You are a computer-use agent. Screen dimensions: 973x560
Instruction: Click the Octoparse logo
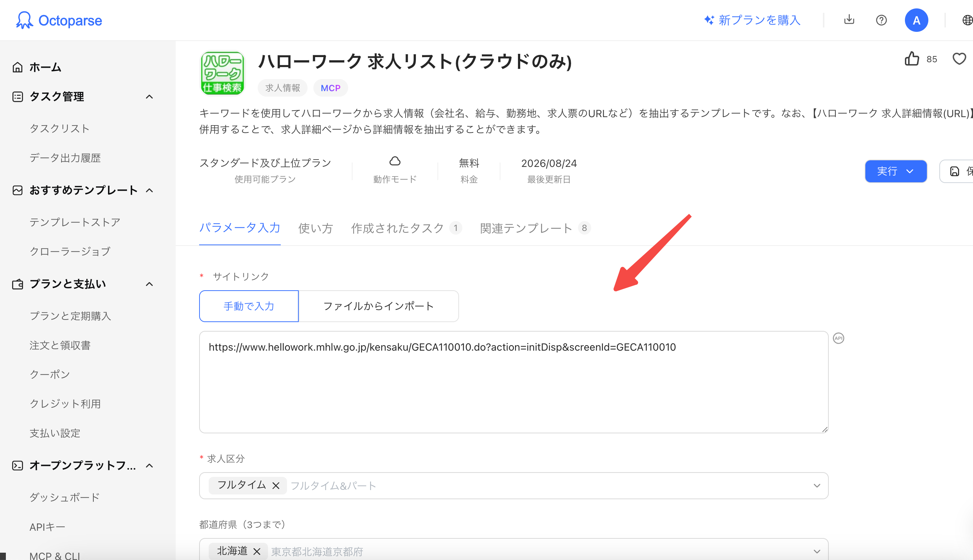click(59, 20)
